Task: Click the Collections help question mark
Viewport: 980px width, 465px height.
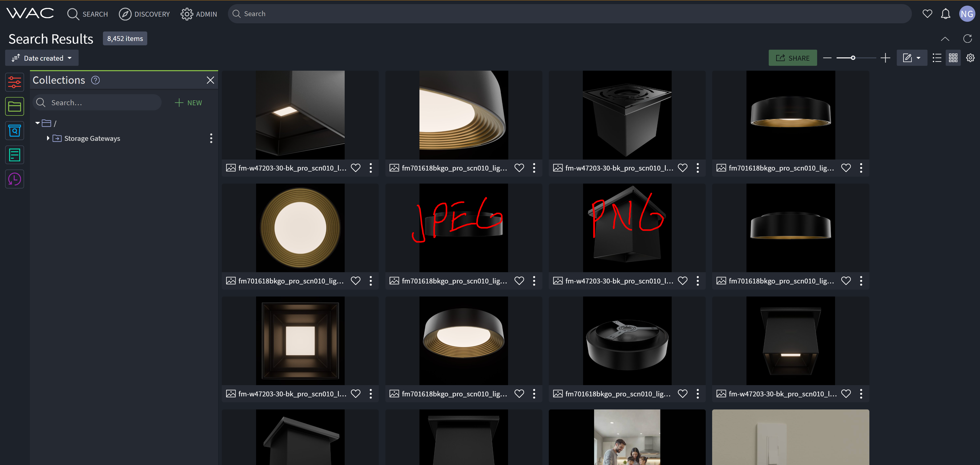Action: pos(96,80)
